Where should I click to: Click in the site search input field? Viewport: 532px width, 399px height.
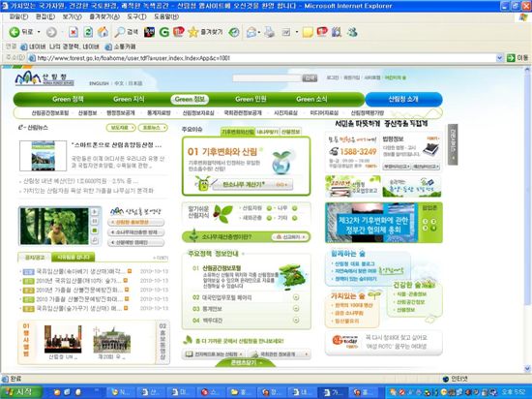tap(267, 78)
